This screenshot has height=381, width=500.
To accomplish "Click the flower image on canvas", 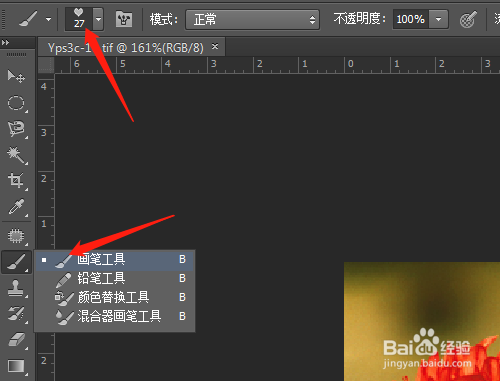I will [422, 321].
